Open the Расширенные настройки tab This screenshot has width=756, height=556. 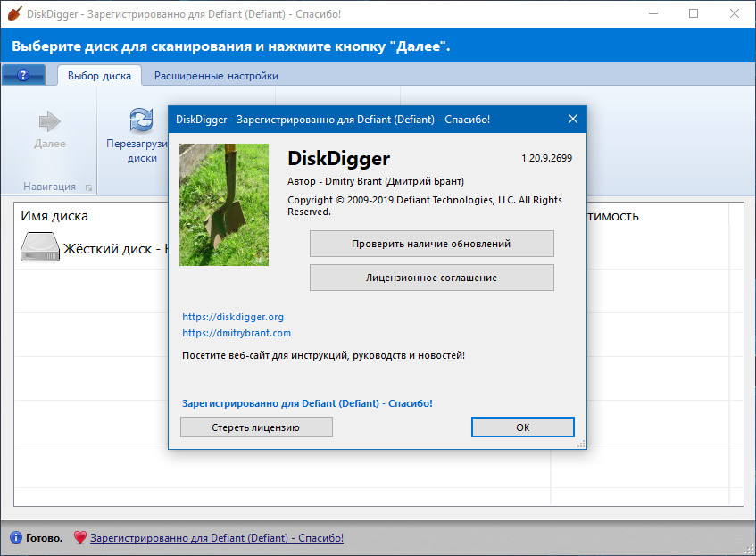pyautogui.click(x=216, y=76)
